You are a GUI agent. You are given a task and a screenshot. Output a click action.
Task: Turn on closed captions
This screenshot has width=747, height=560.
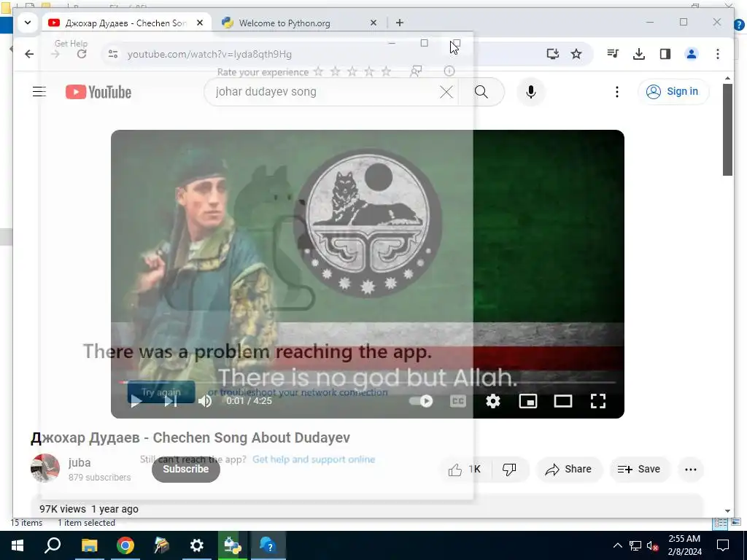(458, 401)
